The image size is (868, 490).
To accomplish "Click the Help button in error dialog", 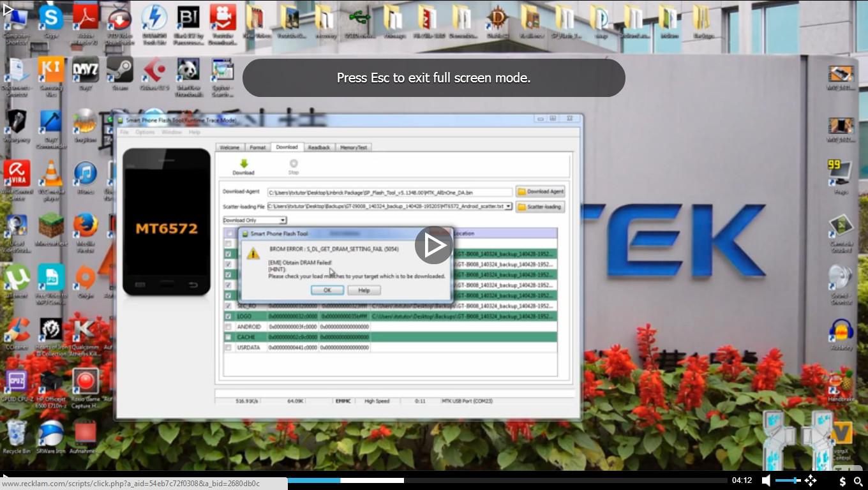I will pyautogui.click(x=364, y=290).
